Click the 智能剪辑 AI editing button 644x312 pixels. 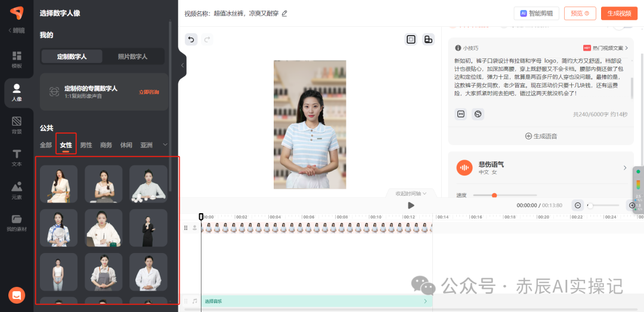click(536, 13)
